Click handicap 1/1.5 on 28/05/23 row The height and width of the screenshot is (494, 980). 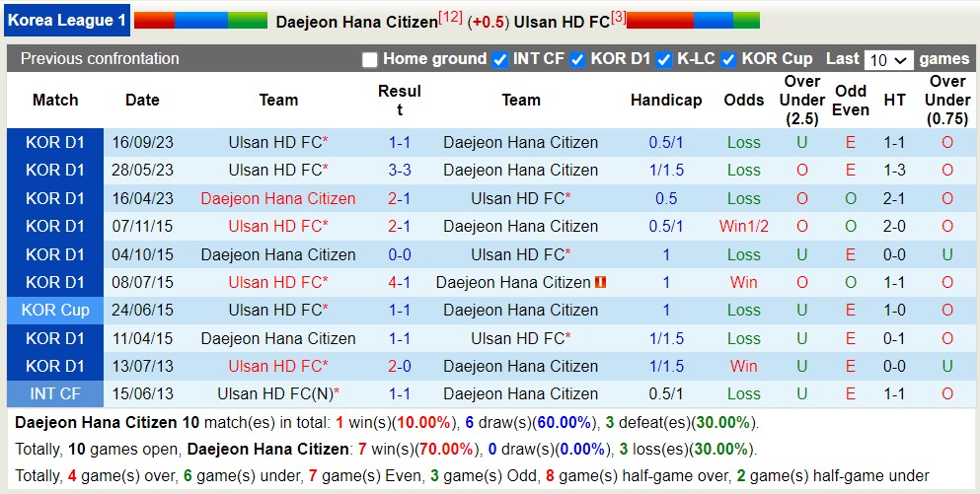coord(666,170)
